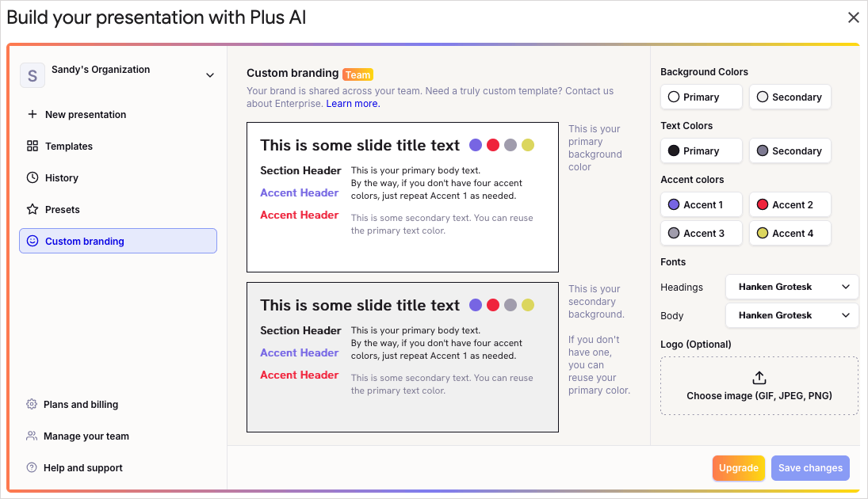The image size is (868, 499).
Task: Edit the Accent 1 color
Action: [x=701, y=204]
